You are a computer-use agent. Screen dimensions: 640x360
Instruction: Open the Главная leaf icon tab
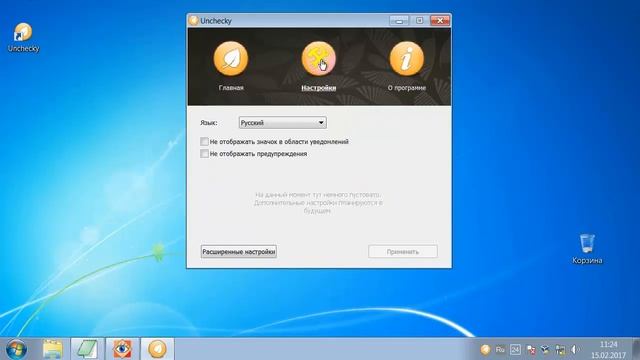231,59
